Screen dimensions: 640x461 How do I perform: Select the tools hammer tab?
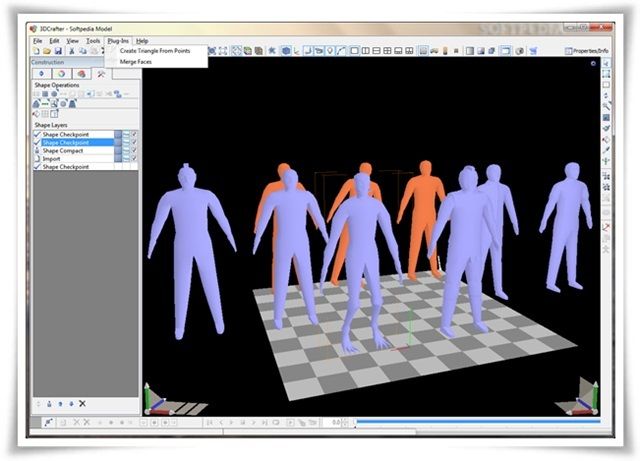(x=101, y=73)
